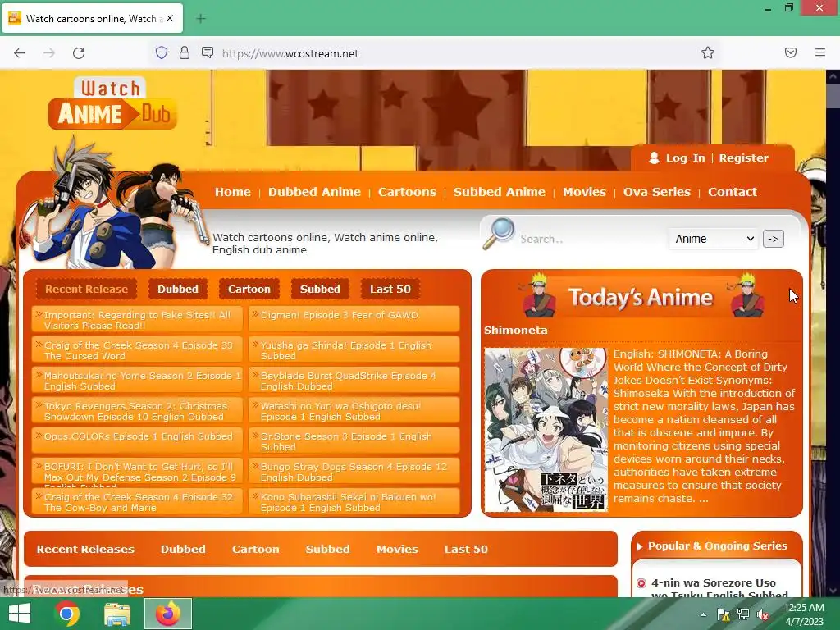
Task: Click the page scrollbar up arrow
Action: [833, 76]
